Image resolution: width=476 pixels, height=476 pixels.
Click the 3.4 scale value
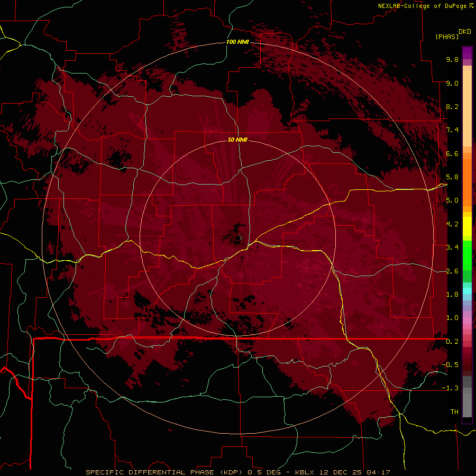(452, 248)
